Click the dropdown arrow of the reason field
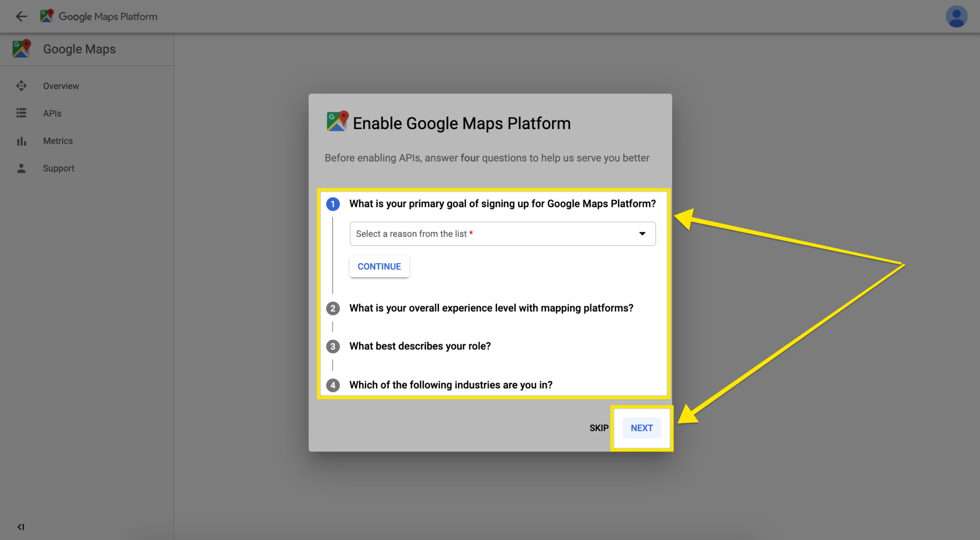Image resolution: width=980 pixels, height=540 pixels. [x=642, y=233]
